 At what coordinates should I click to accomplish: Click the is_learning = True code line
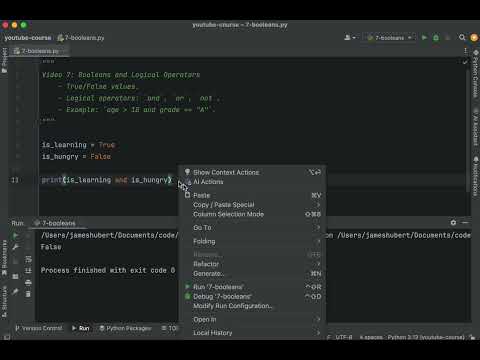[78, 145]
